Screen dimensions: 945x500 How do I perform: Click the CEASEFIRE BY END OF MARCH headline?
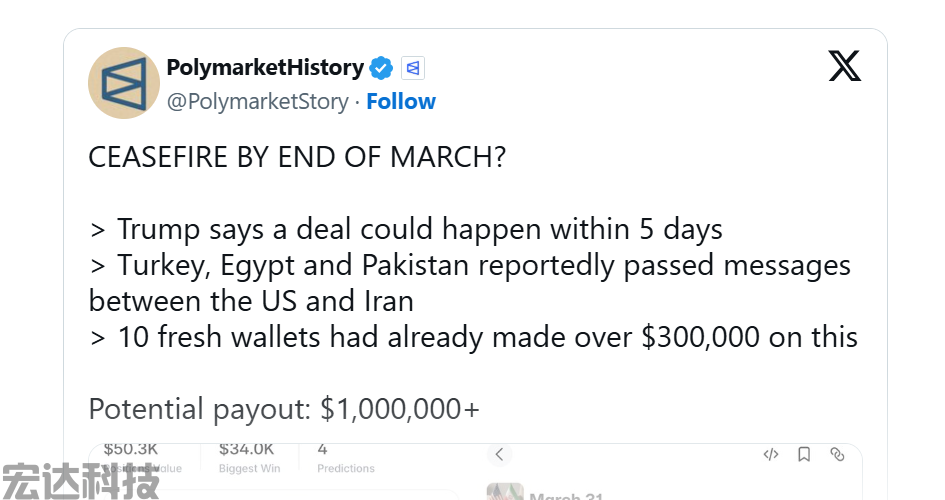tap(297, 158)
